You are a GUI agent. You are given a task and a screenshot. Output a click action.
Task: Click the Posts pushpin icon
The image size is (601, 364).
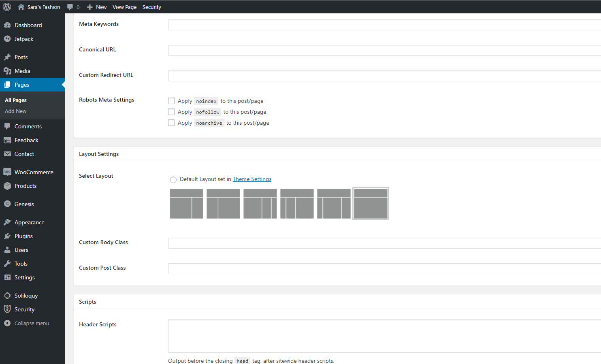pos(7,57)
